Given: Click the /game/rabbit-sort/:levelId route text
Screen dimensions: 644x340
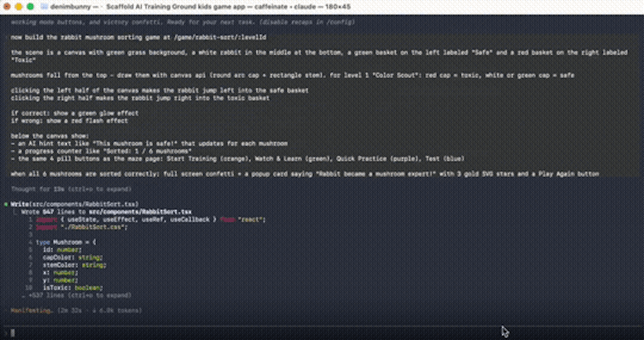Looking at the screenshot, I should (220, 37).
